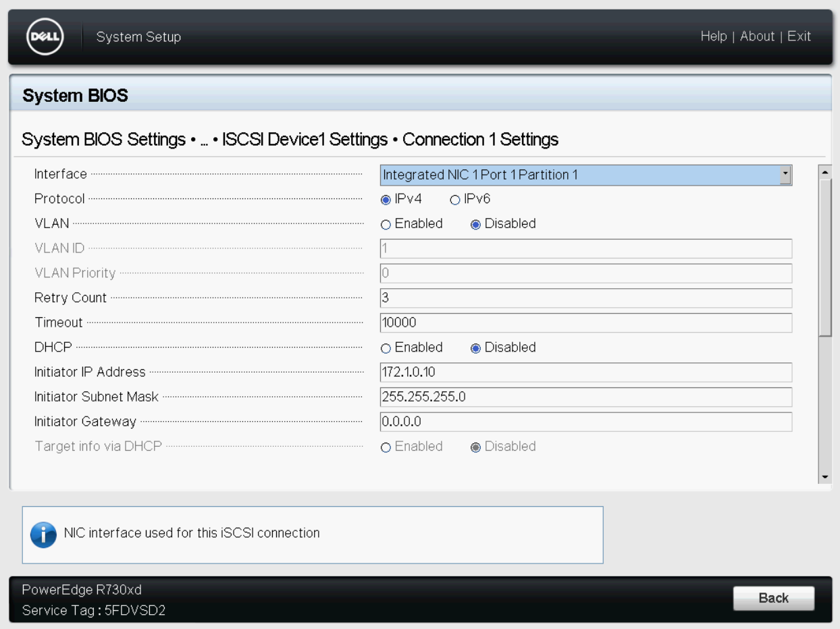Click the Retry Count input field
Screen dimensions: 840x629
[585, 298]
